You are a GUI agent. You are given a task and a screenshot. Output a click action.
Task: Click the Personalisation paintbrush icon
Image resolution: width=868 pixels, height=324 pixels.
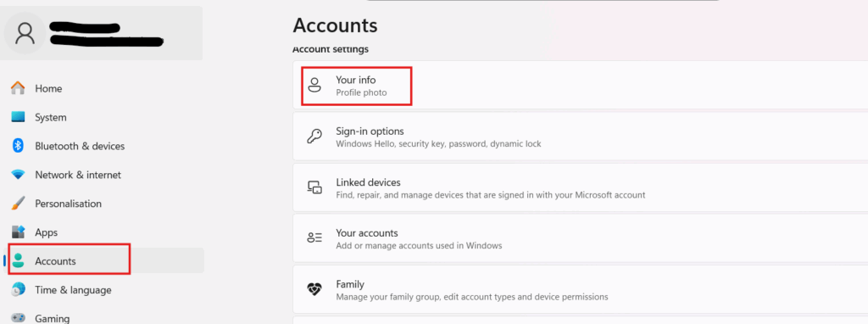tap(19, 204)
